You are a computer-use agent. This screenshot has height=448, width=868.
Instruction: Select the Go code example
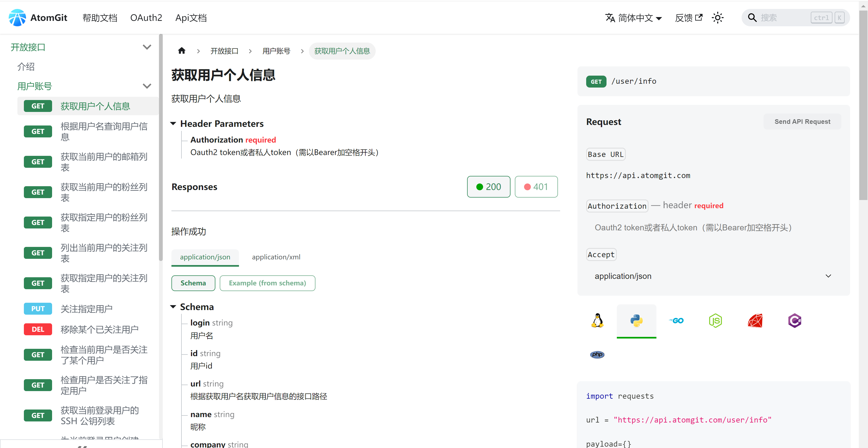pyautogui.click(x=676, y=320)
